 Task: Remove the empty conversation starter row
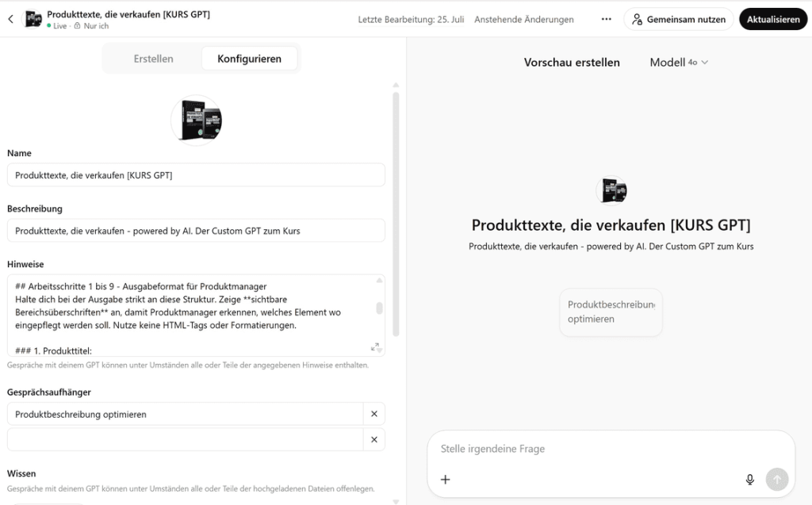click(374, 440)
